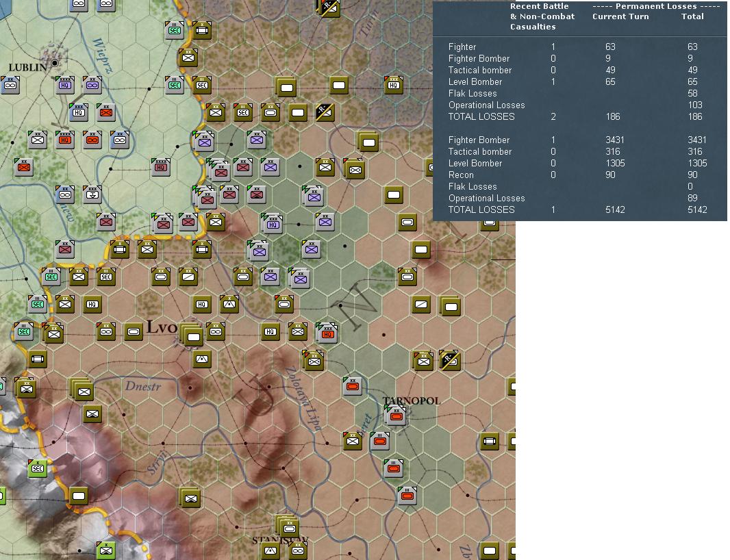
Task: Select the mechanized counter east of Tarnopol
Action: tap(490, 441)
